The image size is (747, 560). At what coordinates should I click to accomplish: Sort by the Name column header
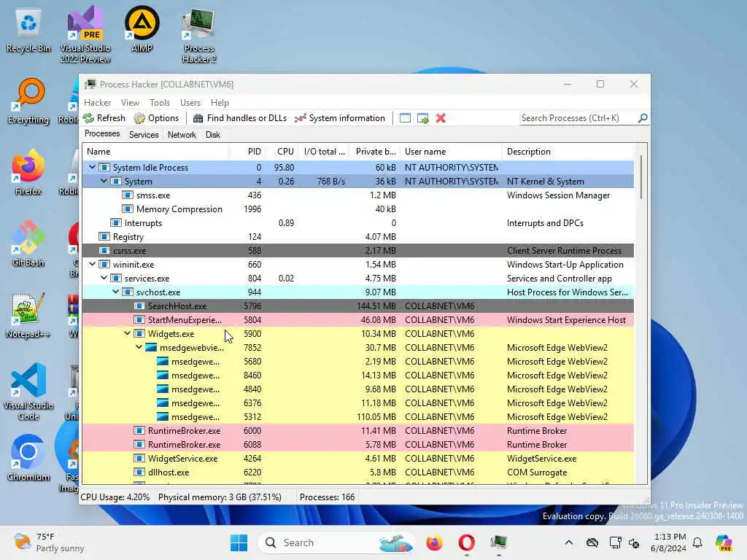click(155, 152)
